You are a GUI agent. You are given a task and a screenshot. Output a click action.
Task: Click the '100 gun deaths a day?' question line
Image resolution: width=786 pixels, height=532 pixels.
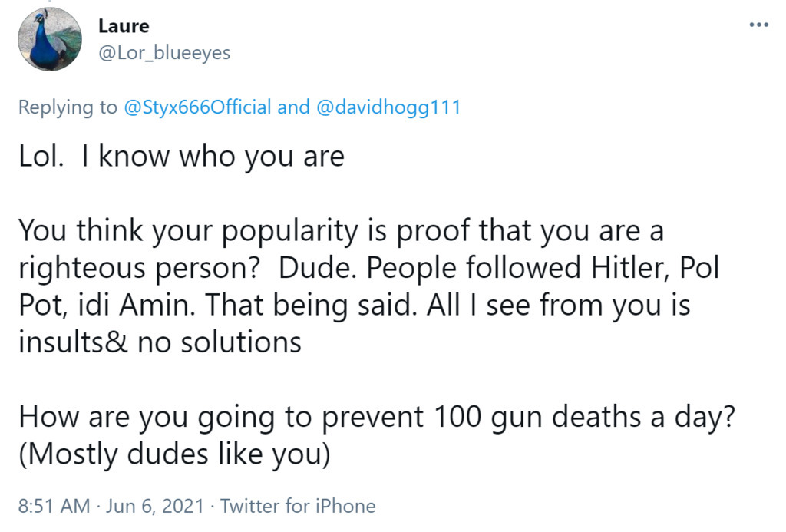point(376,418)
